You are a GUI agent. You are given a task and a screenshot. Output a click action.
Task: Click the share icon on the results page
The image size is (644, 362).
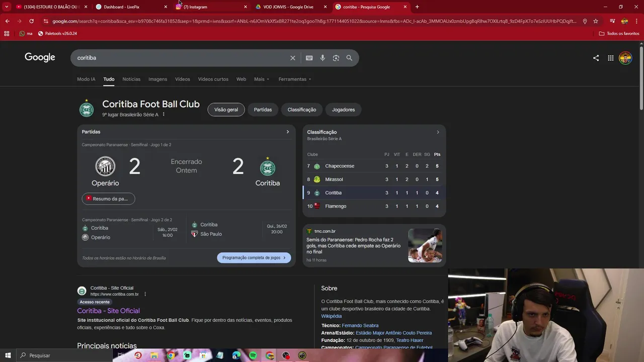click(x=596, y=58)
